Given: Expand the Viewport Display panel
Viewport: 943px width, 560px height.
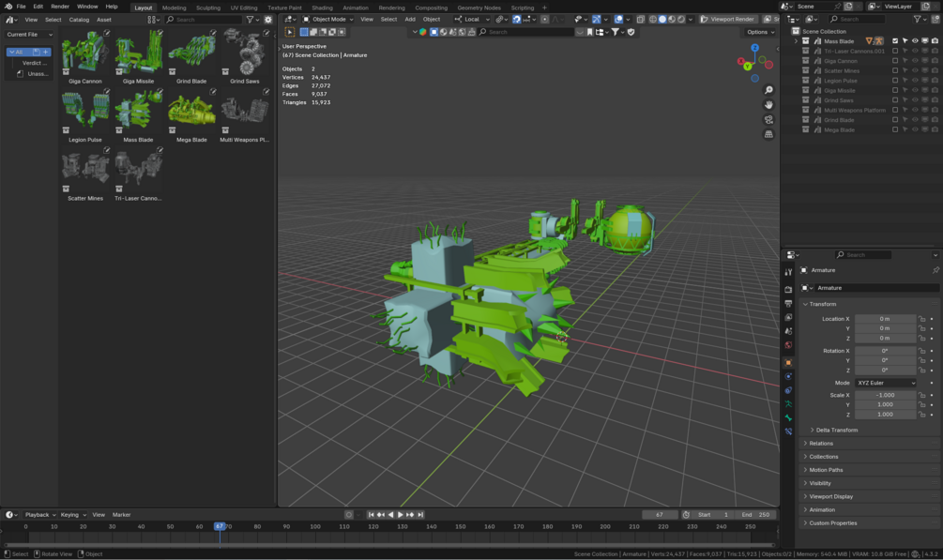Looking at the screenshot, I should coord(830,497).
